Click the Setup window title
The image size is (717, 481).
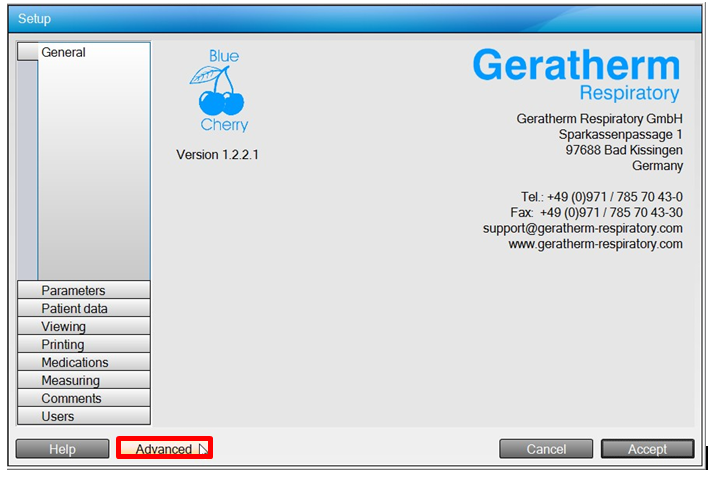[34, 19]
